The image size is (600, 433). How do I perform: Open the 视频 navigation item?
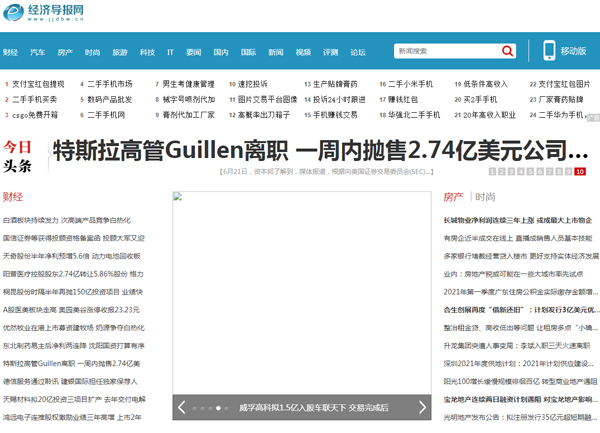[x=303, y=52]
